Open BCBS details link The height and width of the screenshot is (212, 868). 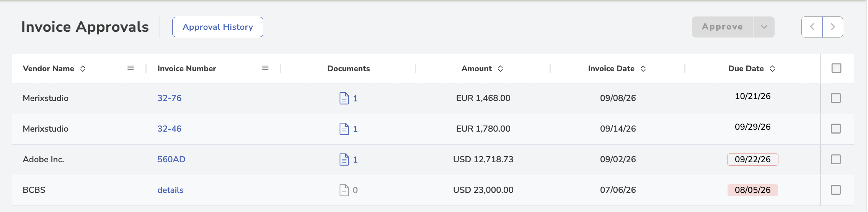point(170,190)
